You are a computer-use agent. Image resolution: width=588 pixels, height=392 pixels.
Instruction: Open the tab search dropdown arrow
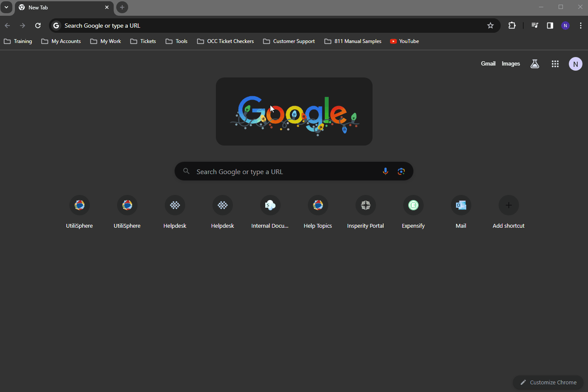point(6,7)
